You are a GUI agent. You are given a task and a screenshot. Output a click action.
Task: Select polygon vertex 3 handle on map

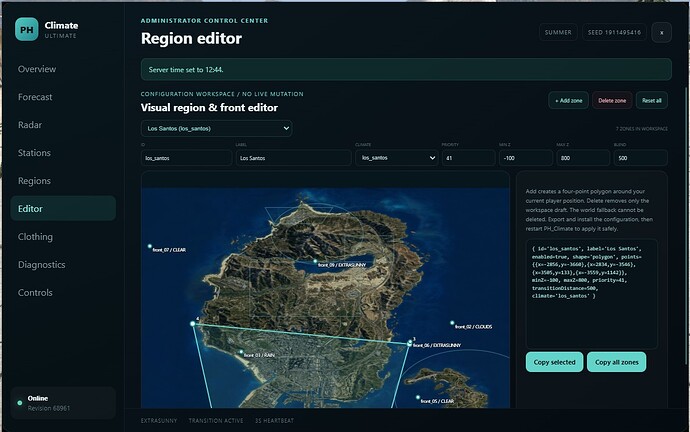point(410,343)
